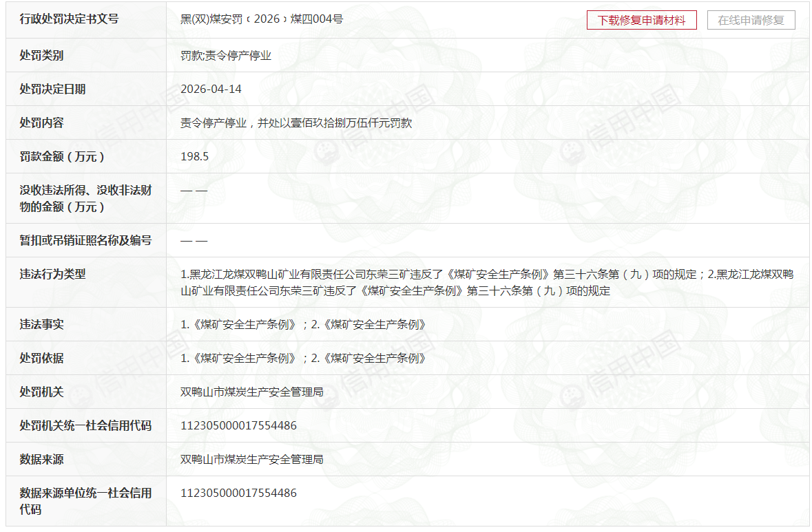
Task: Click the 暂扣或吊销证照名称及编号 label
Action: click(x=86, y=240)
